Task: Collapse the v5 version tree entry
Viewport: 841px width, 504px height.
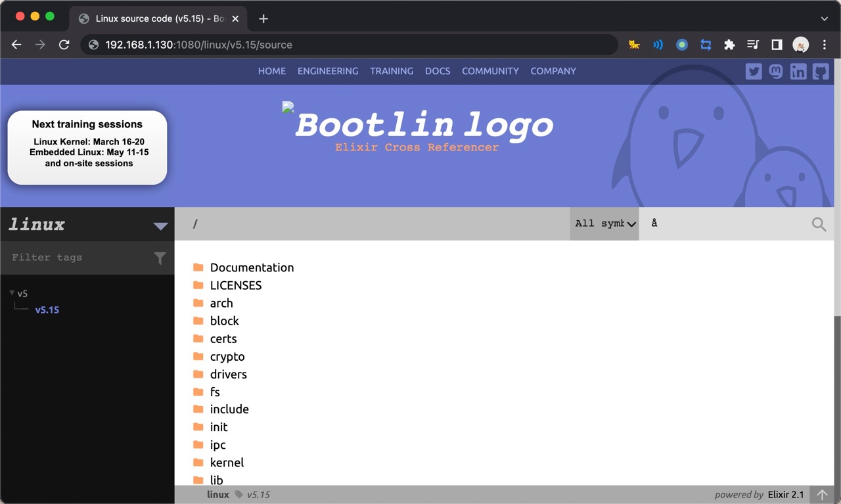Action: (x=11, y=293)
